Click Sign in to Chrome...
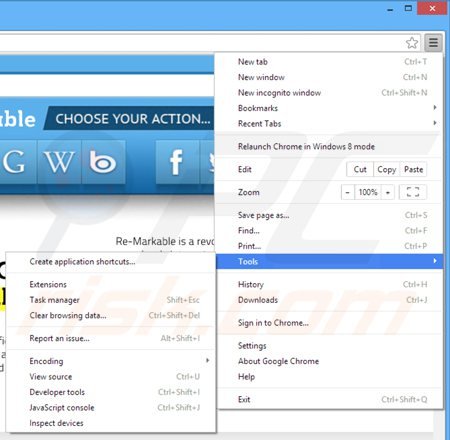Viewport: 450px width, 440px height. click(329, 323)
